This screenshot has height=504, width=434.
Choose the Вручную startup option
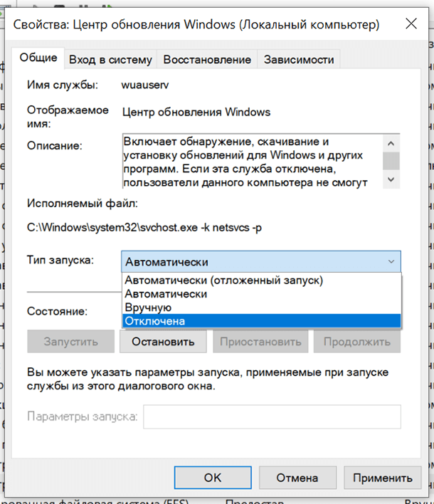pos(262,308)
